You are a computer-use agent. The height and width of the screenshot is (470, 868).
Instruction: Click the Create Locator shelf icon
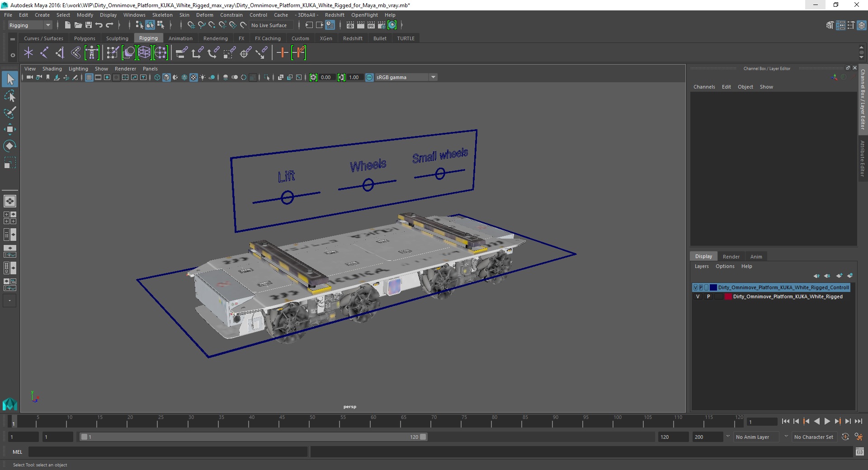tap(28, 53)
